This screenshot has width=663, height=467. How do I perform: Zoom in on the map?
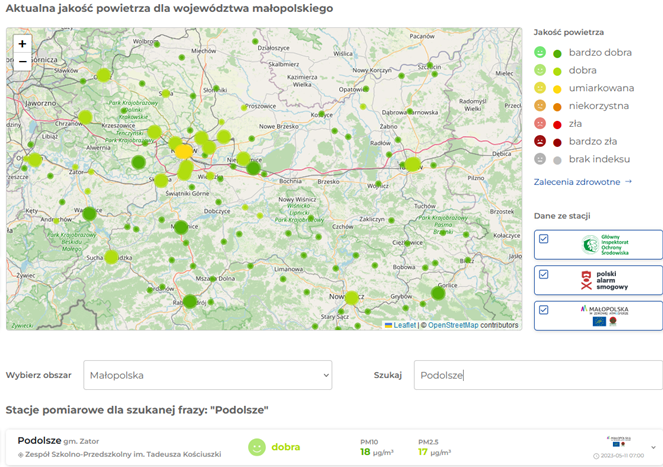22,44
